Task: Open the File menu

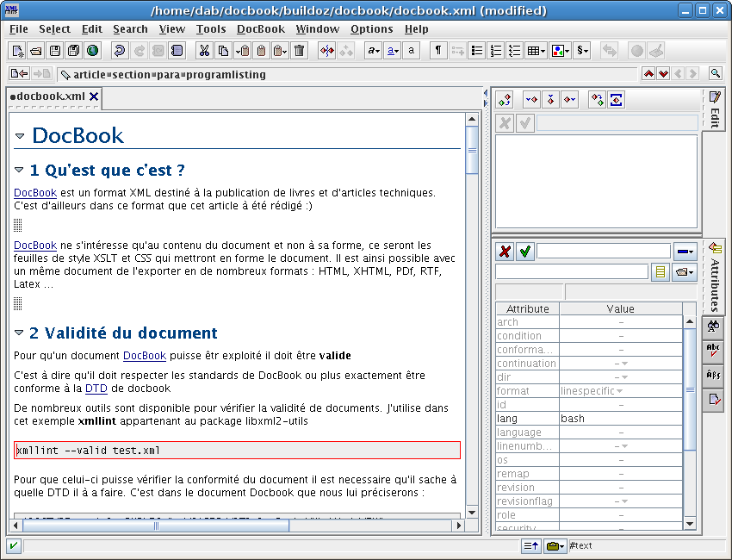Action: [x=19, y=29]
